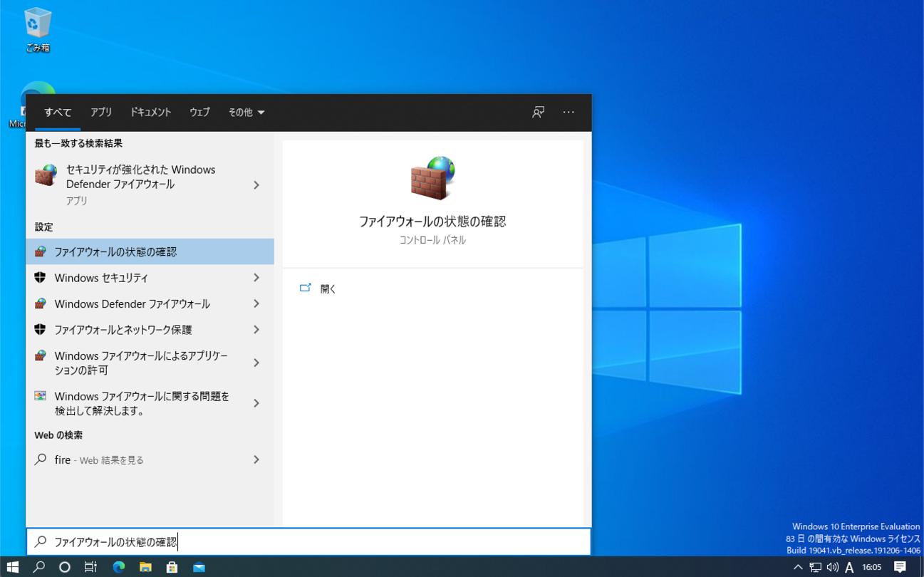Click the firewall icon beside セキュリティが強化された Windows Defender

click(x=46, y=175)
